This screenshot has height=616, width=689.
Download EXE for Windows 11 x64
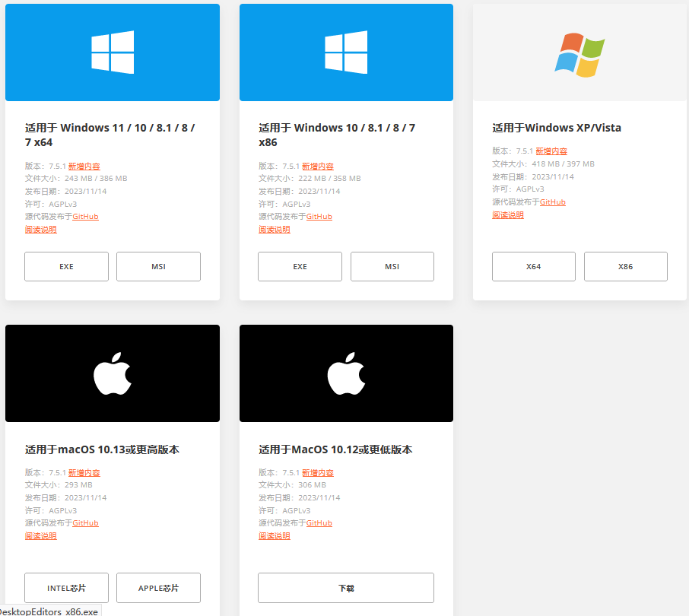[x=66, y=267]
